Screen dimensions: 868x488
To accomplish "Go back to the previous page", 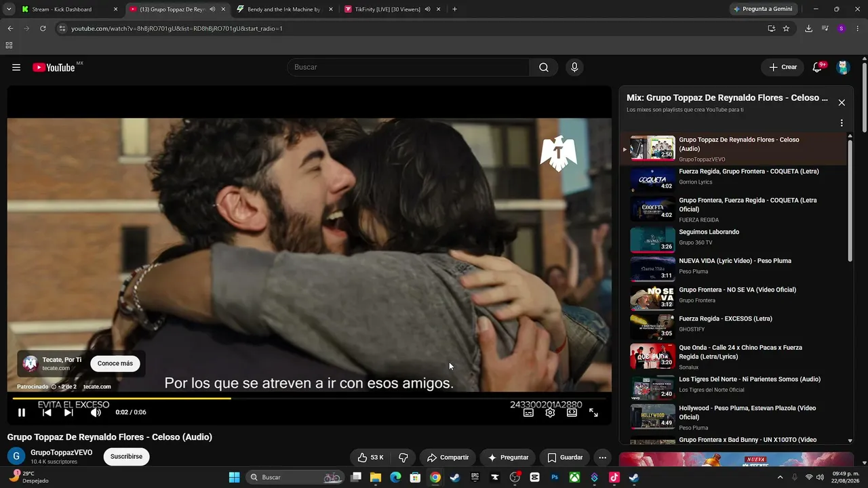I will (10, 28).
